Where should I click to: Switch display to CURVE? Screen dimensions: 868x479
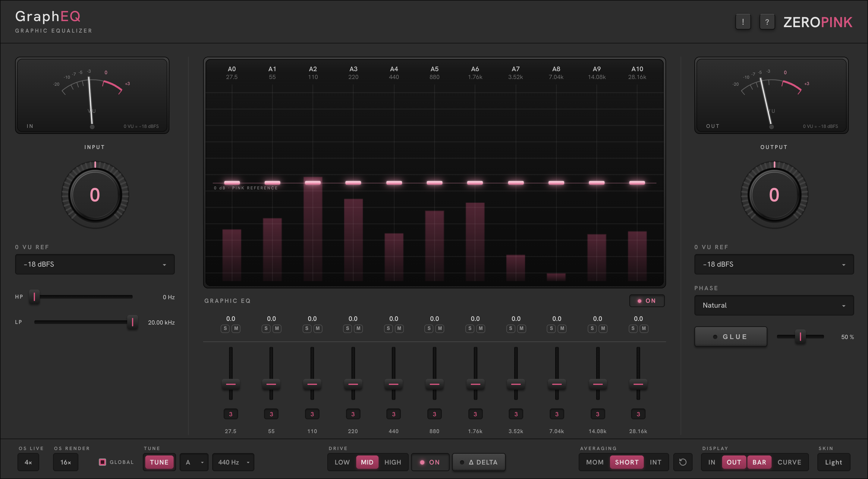[789, 462]
